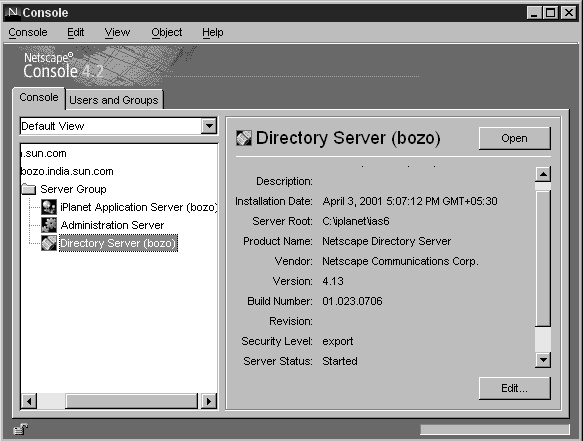Click Netscape Directory Server product name

386,241
